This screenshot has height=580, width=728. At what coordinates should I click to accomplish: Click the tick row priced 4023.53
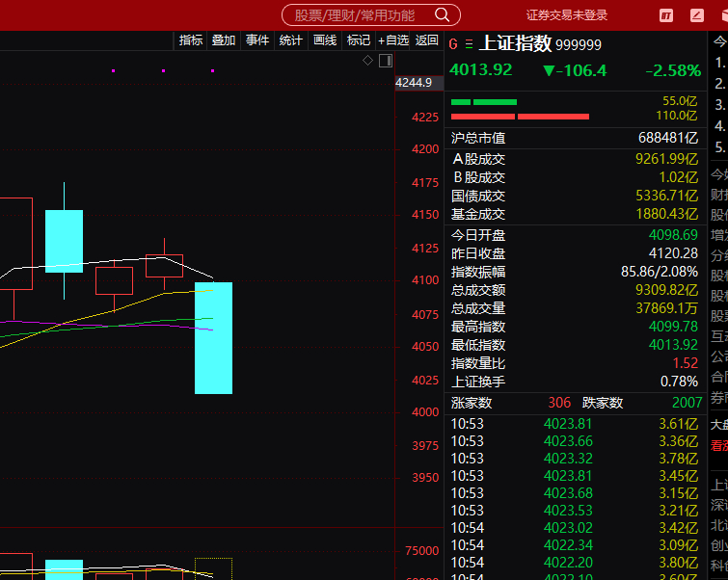575,511
